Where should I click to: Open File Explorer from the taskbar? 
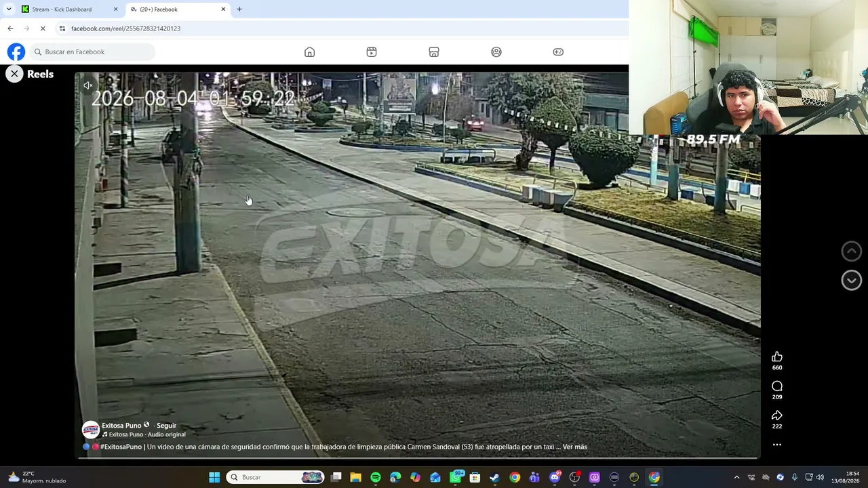click(355, 477)
